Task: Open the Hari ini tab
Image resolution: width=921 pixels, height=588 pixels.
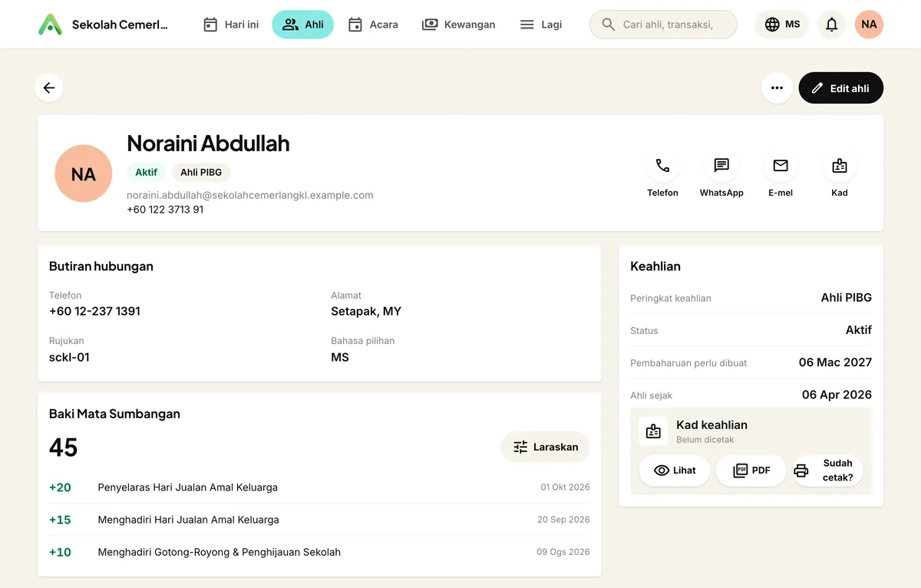Action: click(x=230, y=25)
